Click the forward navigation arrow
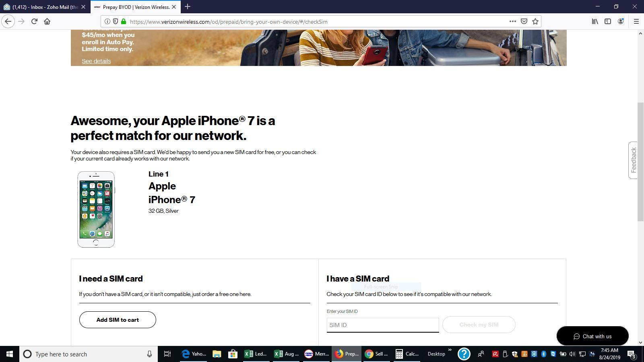Viewport: 644px width, 362px height. coord(21,21)
